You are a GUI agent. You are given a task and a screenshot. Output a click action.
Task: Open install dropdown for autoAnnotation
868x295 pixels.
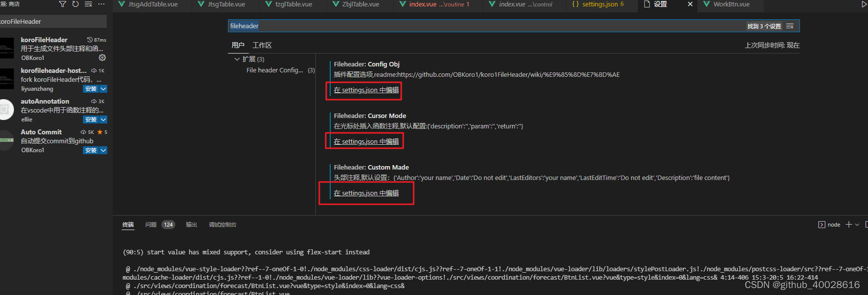pos(103,119)
